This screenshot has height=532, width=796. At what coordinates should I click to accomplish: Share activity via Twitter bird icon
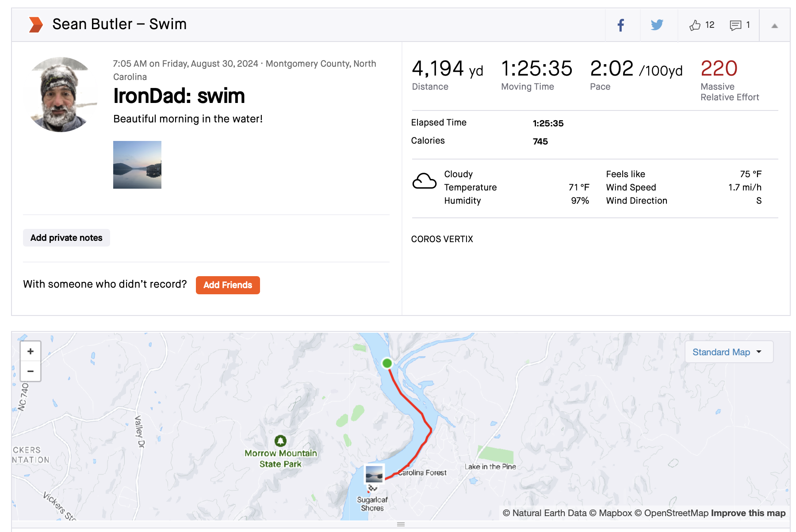[657, 25]
